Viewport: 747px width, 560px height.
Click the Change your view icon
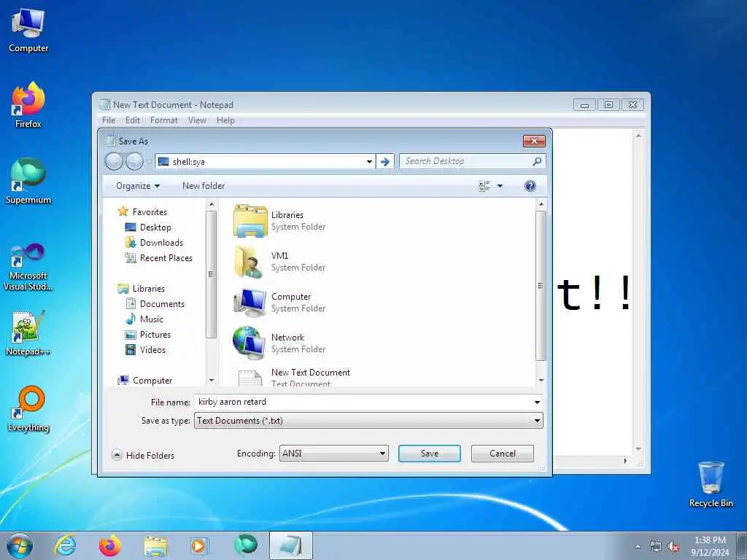tap(484, 186)
